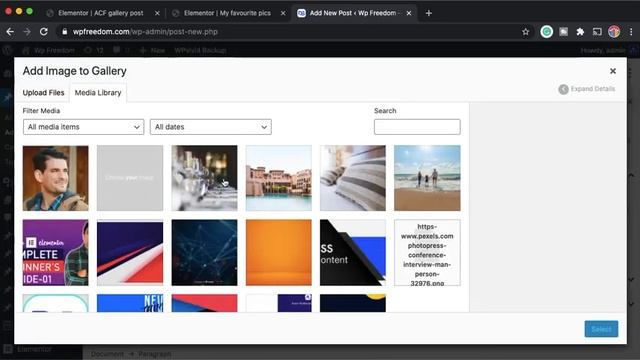Select the Media Library tab
The width and height of the screenshot is (640, 360).
pos(98,93)
